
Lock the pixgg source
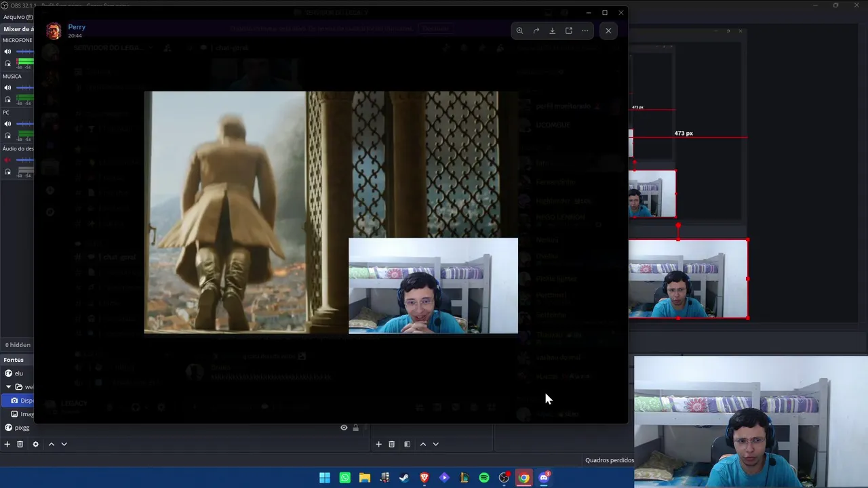coord(355,428)
